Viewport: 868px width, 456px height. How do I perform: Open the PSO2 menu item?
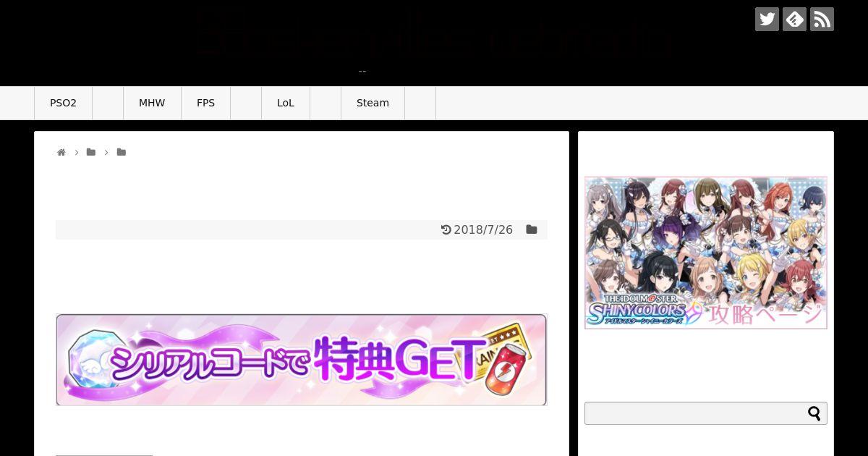63,103
